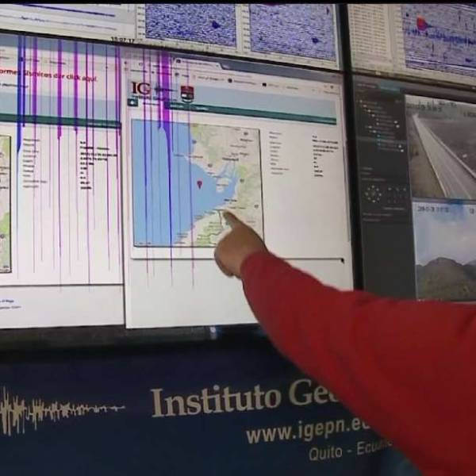This screenshot has width=476, height=476.
Task: Click the circular pan control in camera panel
Action: point(373,192)
